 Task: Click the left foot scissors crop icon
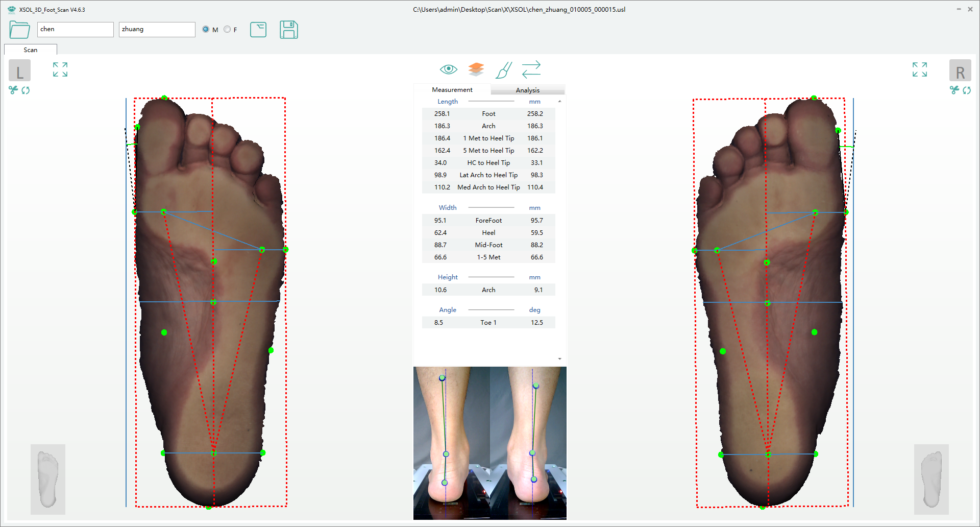[x=13, y=90]
